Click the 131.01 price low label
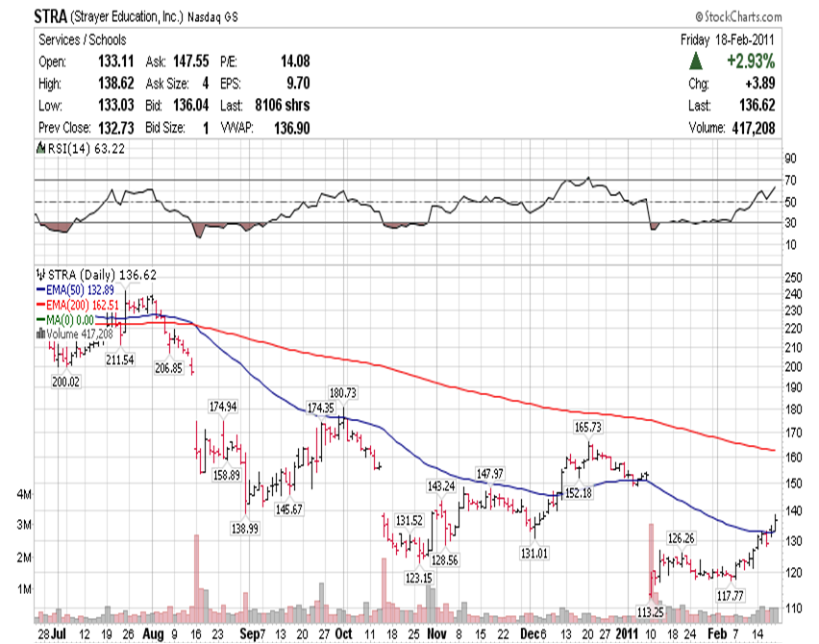This screenshot has height=644, width=819. click(x=534, y=553)
